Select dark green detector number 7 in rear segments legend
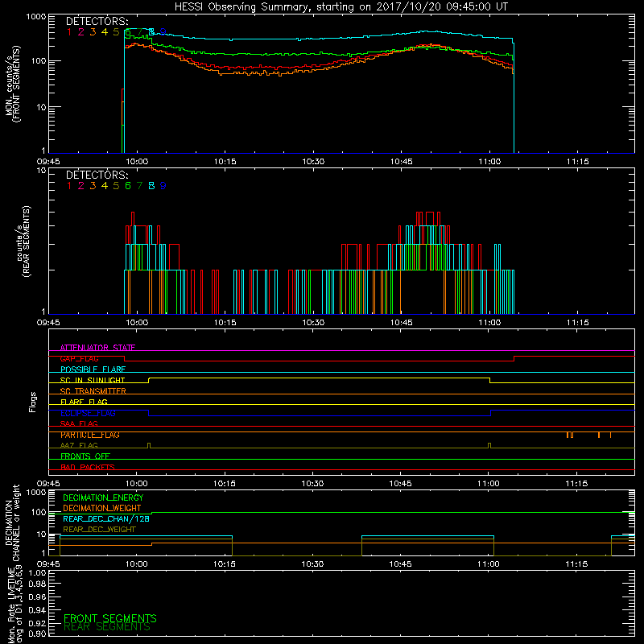The height and width of the screenshot is (644, 644). click(x=139, y=186)
